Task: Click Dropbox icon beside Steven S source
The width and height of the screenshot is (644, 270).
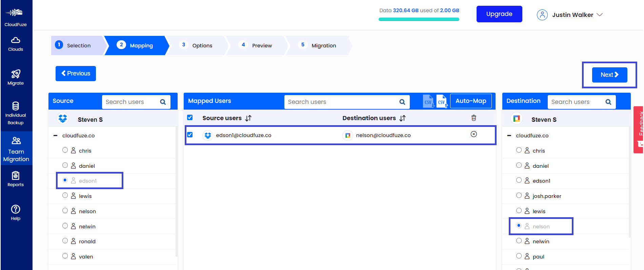Action: 63,119
